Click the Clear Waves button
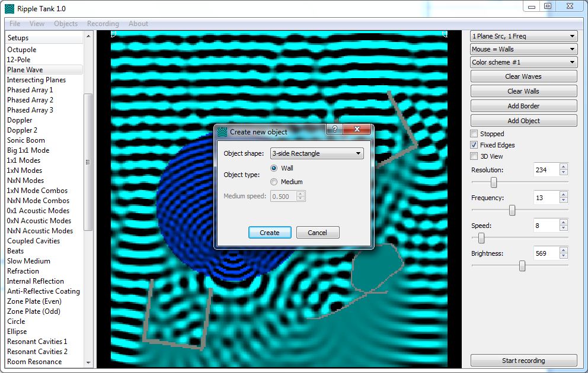 click(x=523, y=76)
